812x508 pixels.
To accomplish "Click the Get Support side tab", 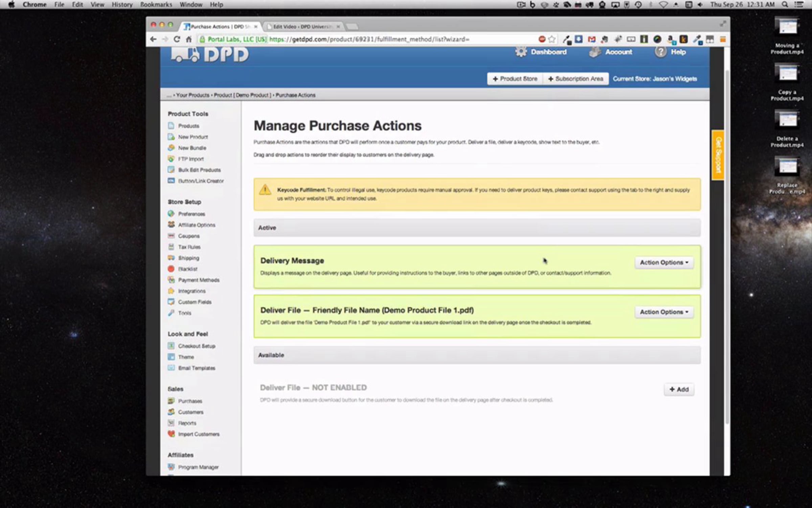I will pyautogui.click(x=718, y=155).
